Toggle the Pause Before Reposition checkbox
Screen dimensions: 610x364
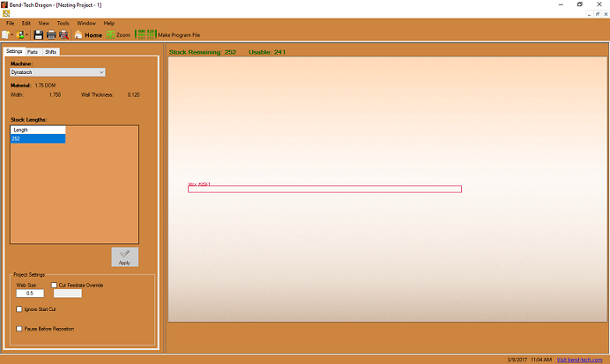20,329
